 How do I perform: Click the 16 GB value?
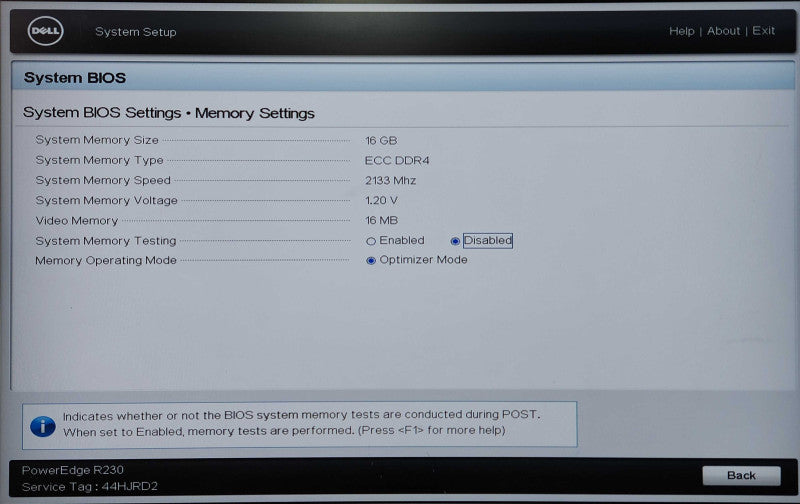[381, 140]
